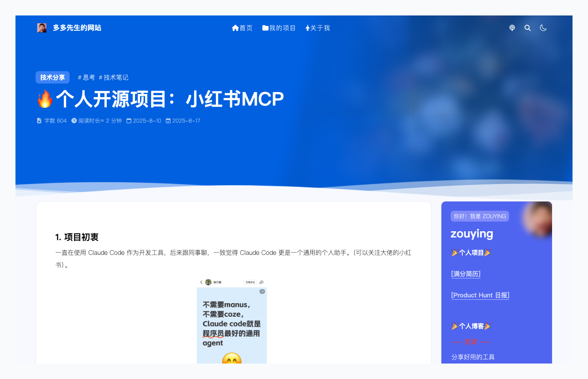
Task: Click the red --- 生活 --- text
Action: click(471, 342)
